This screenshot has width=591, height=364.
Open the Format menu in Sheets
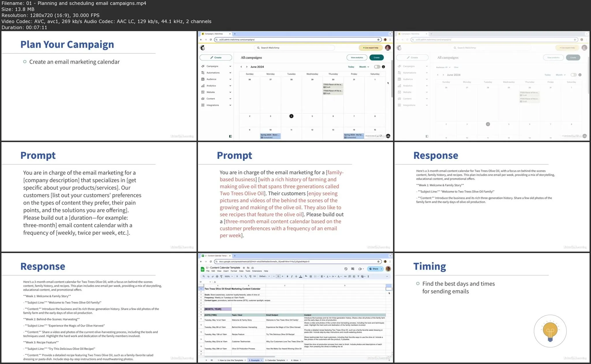coord(234,271)
